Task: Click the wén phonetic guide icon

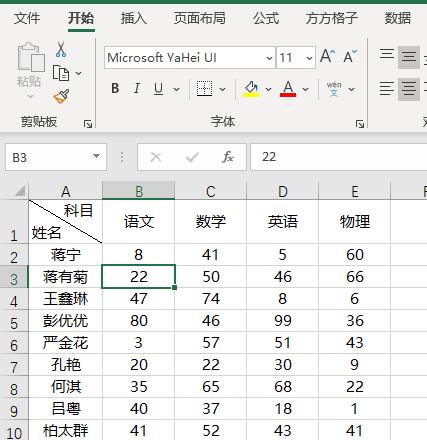Action: tap(334, 89)
